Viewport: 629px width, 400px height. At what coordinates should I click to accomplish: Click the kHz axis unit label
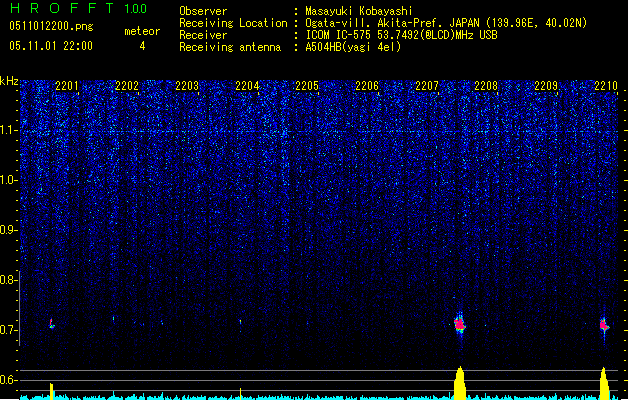click(x=9, y=81)
